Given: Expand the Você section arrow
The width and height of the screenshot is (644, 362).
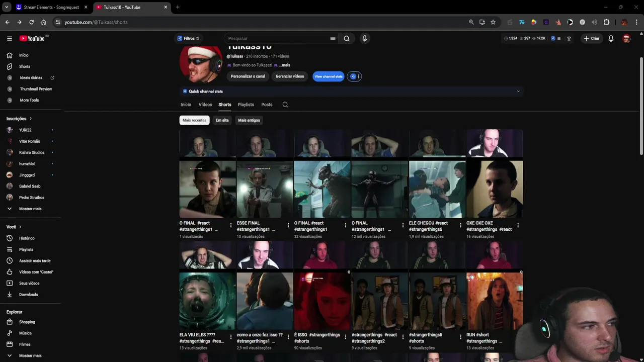Looking at the screenshot, I should click(20, 227).
